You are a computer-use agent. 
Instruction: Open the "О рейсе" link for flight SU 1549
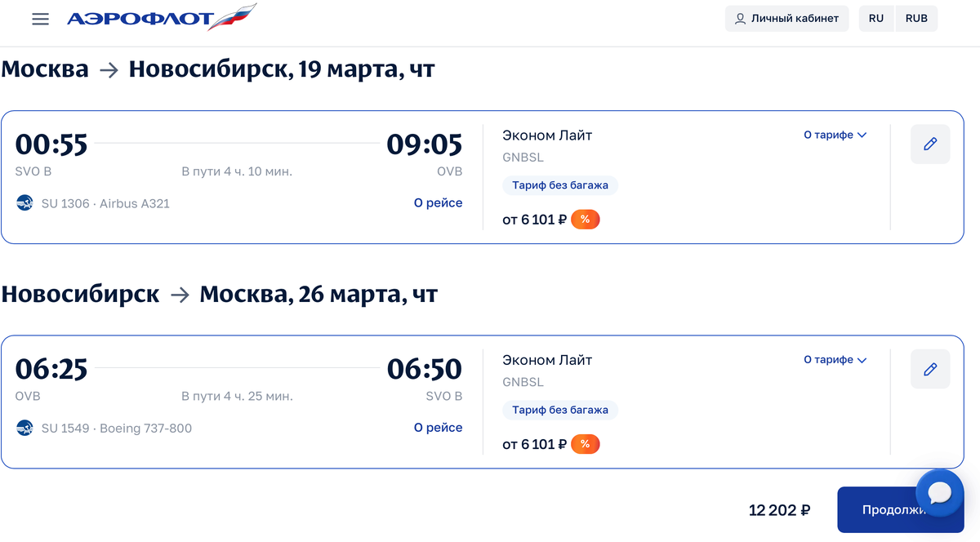(x=438, y=428)
